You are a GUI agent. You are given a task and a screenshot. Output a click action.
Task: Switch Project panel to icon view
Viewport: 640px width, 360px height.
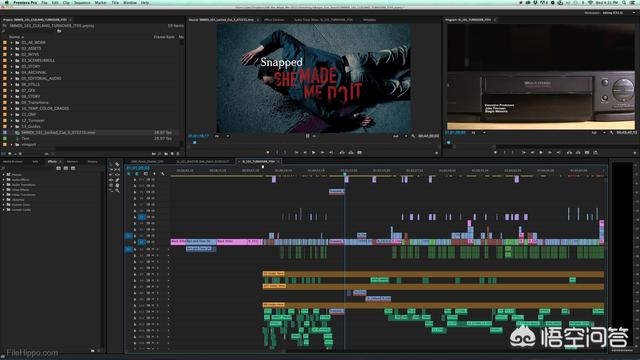pyautogui.click(x=10, y=154)
